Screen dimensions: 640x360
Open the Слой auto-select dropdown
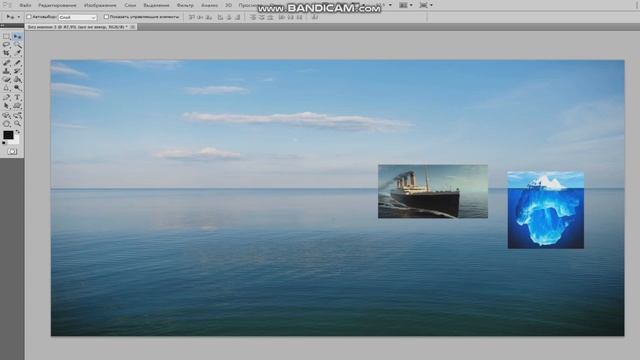click(x=78, y=17)
